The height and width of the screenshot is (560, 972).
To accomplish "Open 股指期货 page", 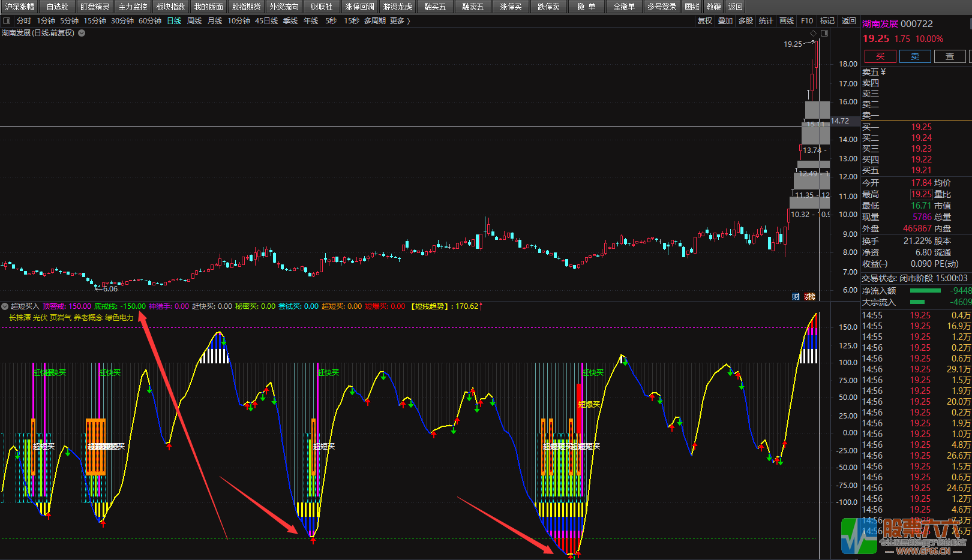I will [x=247, y=7].
